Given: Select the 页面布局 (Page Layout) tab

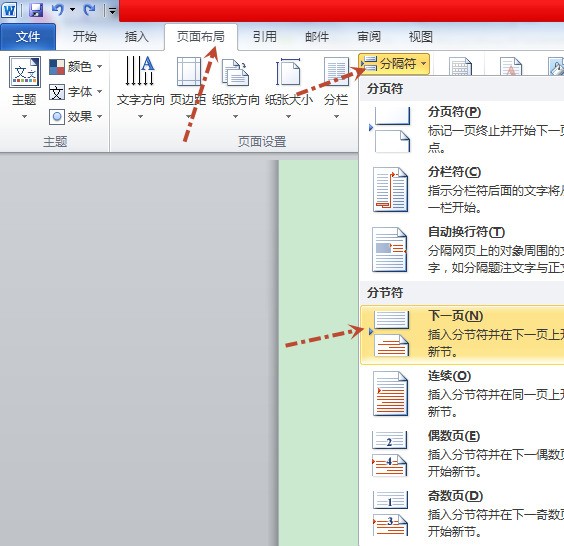Looking at the screenshot, I should (x=201, y=36).
